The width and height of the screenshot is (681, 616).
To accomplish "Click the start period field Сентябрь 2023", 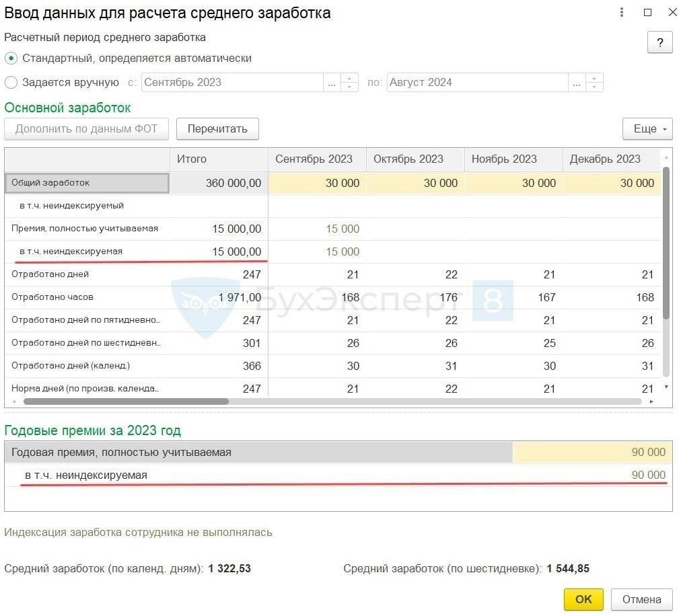I will click(x=232, y=83).
